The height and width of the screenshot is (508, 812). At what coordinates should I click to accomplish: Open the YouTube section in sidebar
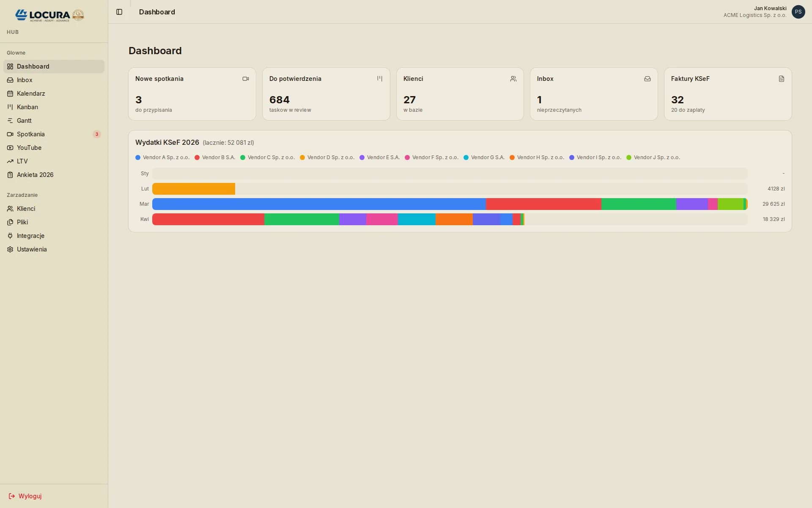coord(29,148)
